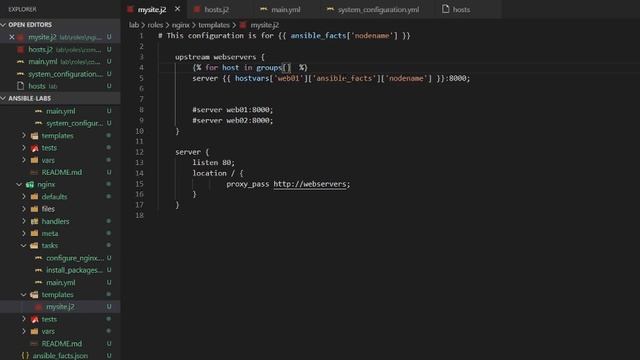Click the upper templates folder icon
The width and height of the screenshot is (640, 360).
35,136
